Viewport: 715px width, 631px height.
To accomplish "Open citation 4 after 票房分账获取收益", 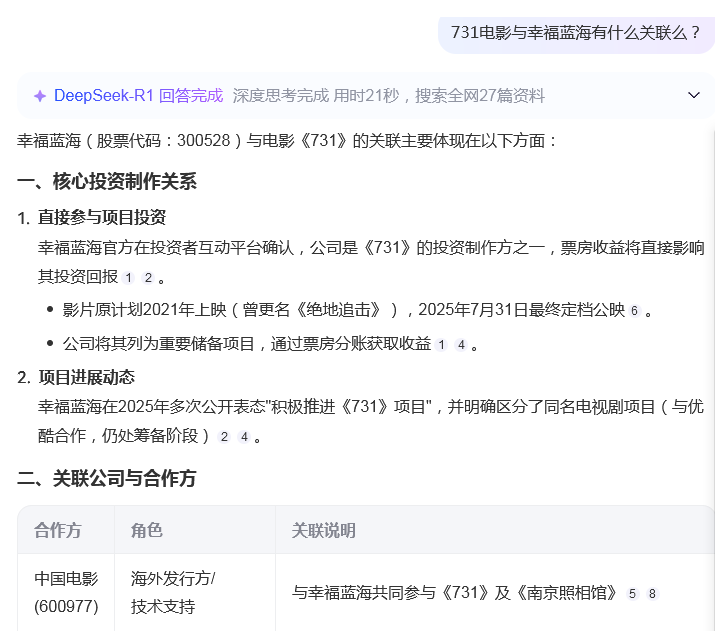I will [461, 345].
